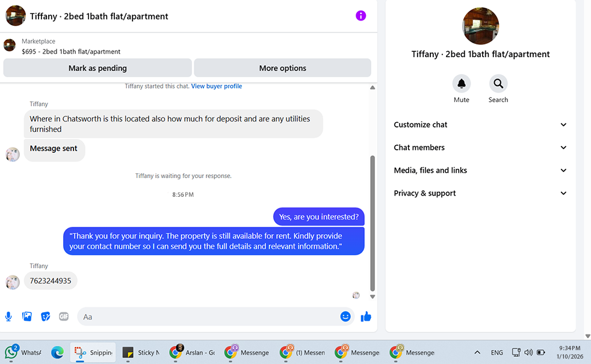Expand the Customize chat section
The height and width of the screenshot is (364, 591).
point(480,125)
